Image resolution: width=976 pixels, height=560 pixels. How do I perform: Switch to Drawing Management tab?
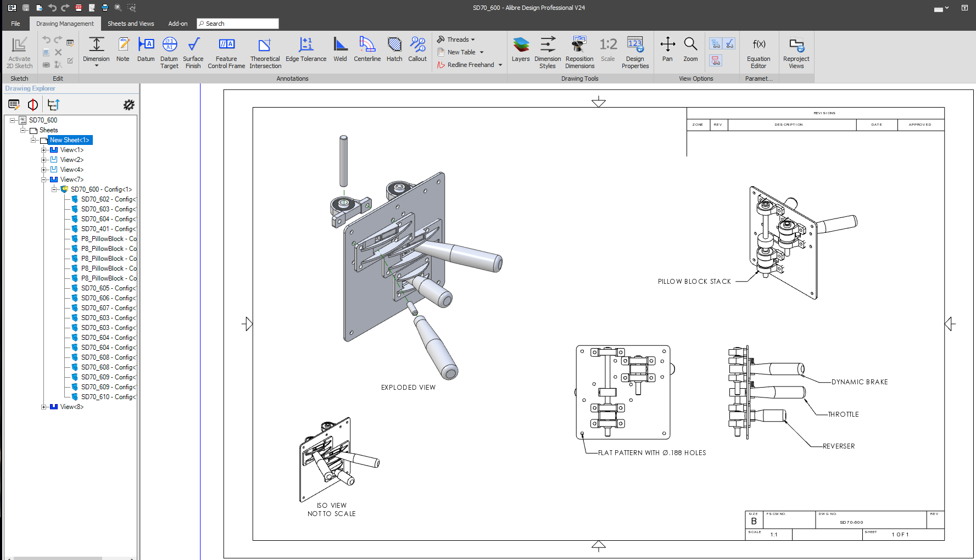click(65, 24)
